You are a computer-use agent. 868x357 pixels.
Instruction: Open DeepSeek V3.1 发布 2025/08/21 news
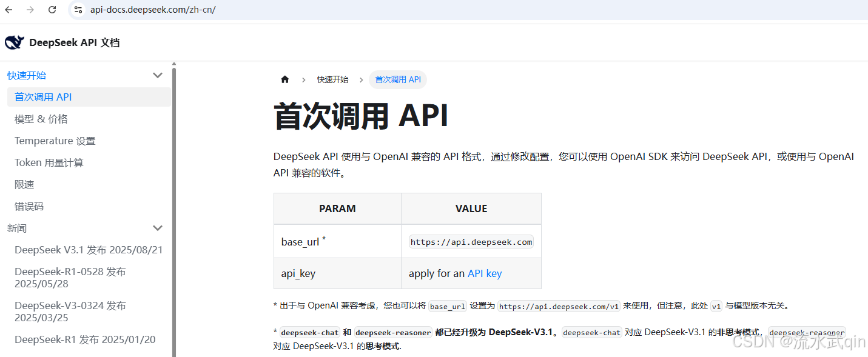[x=89, y=250]
